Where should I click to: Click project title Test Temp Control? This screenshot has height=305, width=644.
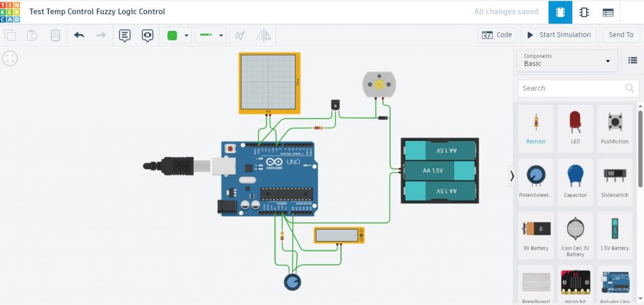click(x=97, y=11)
